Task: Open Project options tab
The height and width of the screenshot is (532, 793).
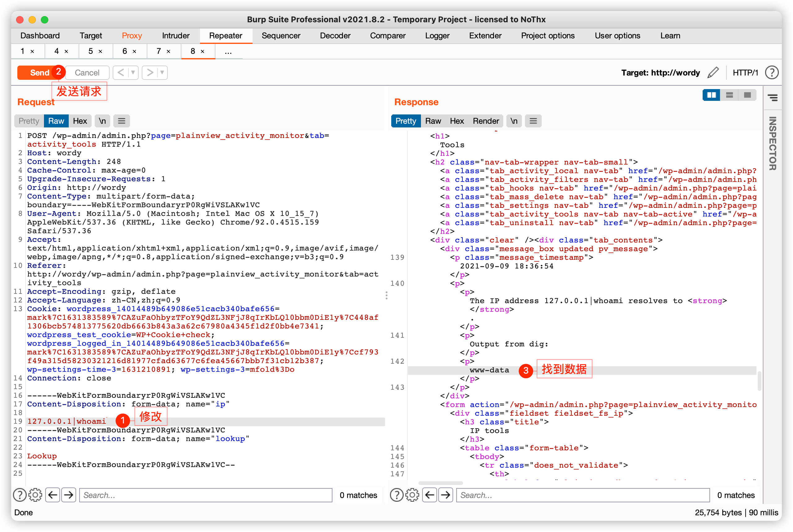Action: click(x=548, y=36)
